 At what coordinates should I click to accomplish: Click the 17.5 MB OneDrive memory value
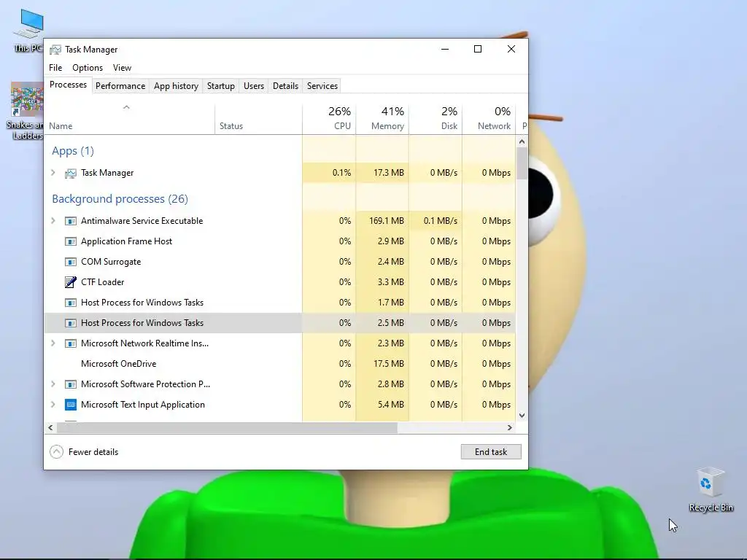click(389, 364)
